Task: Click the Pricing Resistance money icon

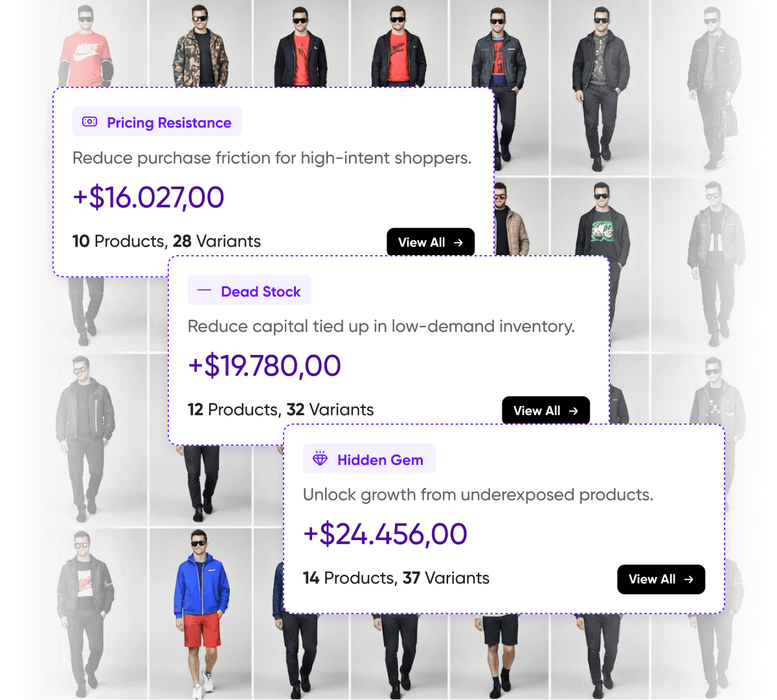Action: click(x=89, y=122)
